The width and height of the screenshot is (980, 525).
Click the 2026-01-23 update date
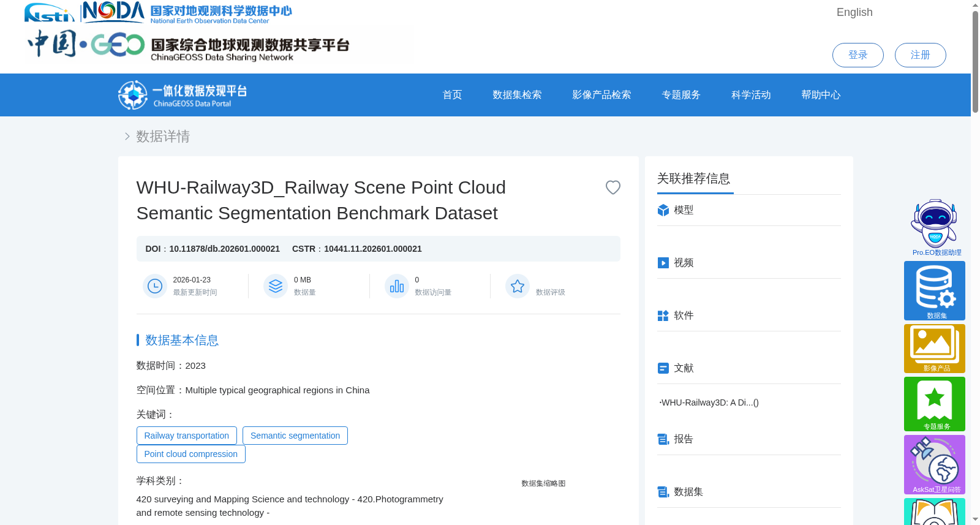(192, 280)
